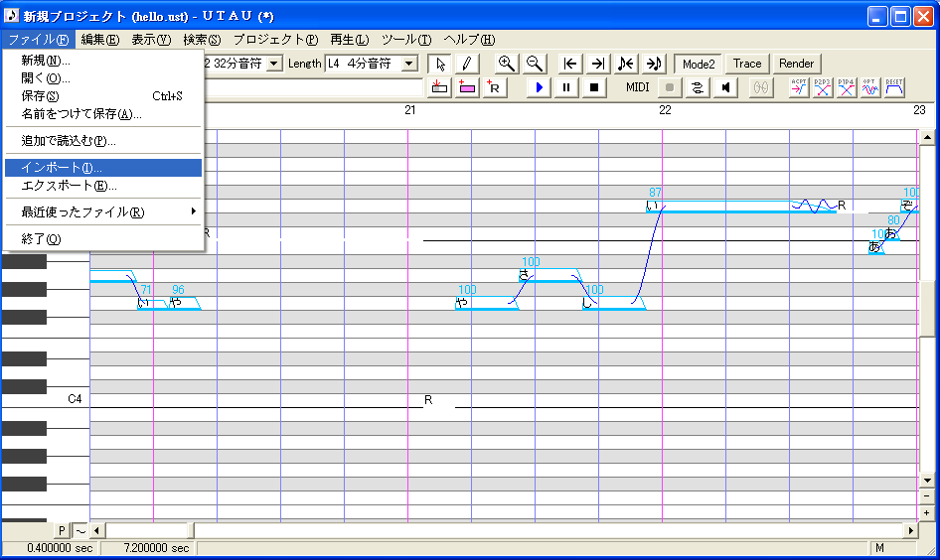Stop playback with square button
The height and width of the screenshot is (560, 940).
[x=593, y=87]
